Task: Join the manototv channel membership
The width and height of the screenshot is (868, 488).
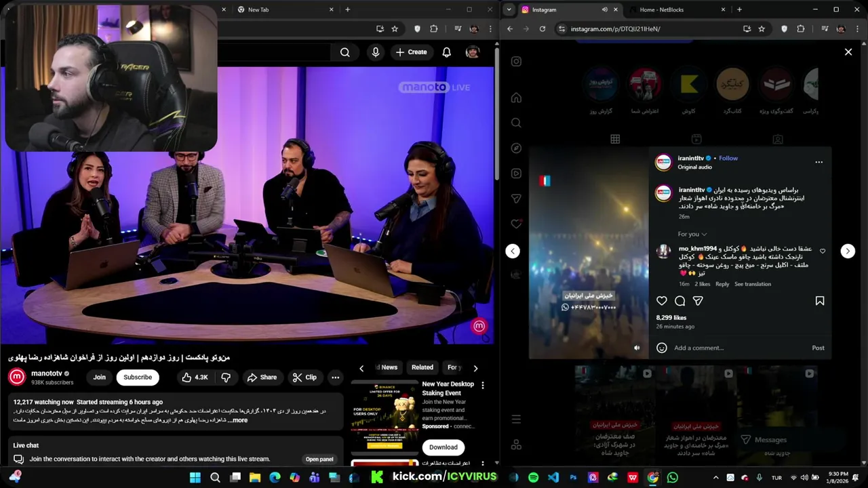Action: pyautogui.click(x=100, y=378)
